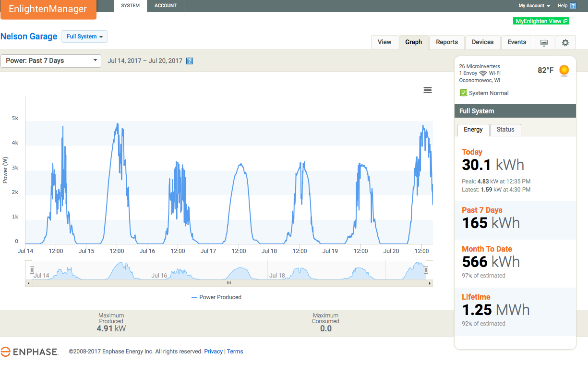Open system settings via the gear icon
This screenshot has width=588, height=376.
(x=565, y=42)
